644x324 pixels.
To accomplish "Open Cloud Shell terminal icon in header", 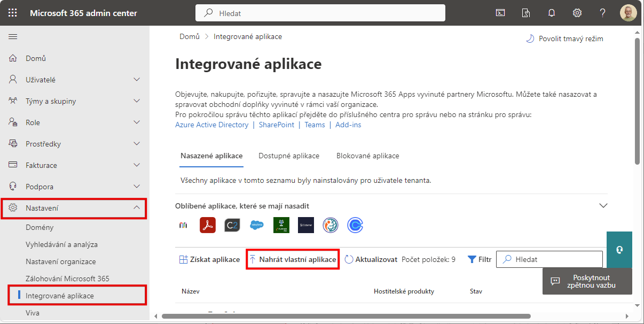I will (x=500, y=13).
